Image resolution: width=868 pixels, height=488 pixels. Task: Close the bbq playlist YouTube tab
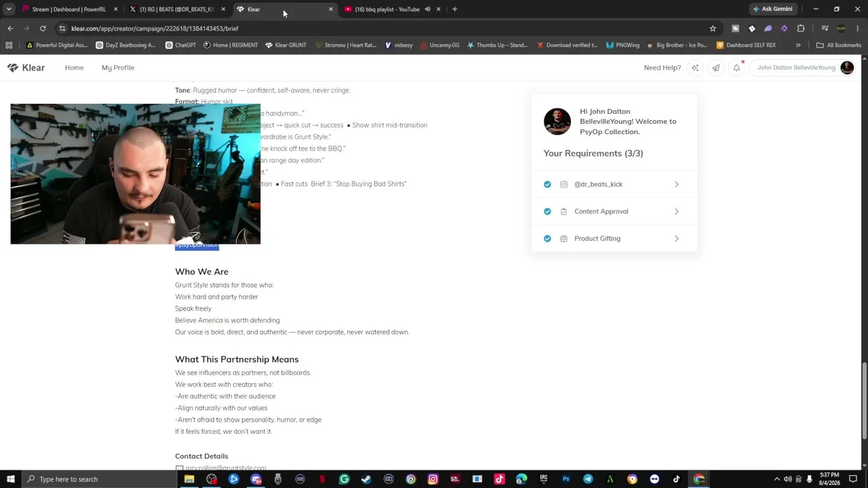pyautogui.click(x=438, y=9)
